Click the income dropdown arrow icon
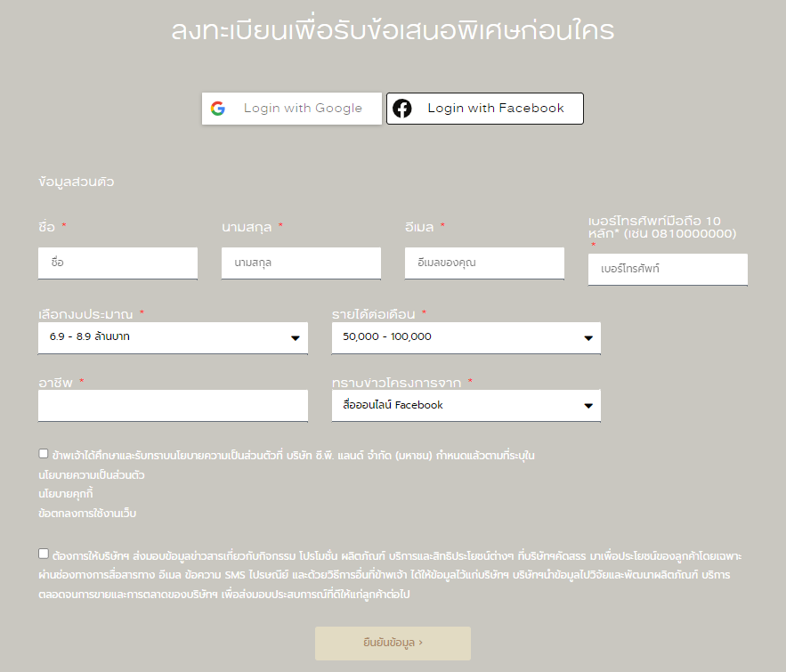Image resolution: width=786 pixels, height=672 pixels. tap(588, 338)
